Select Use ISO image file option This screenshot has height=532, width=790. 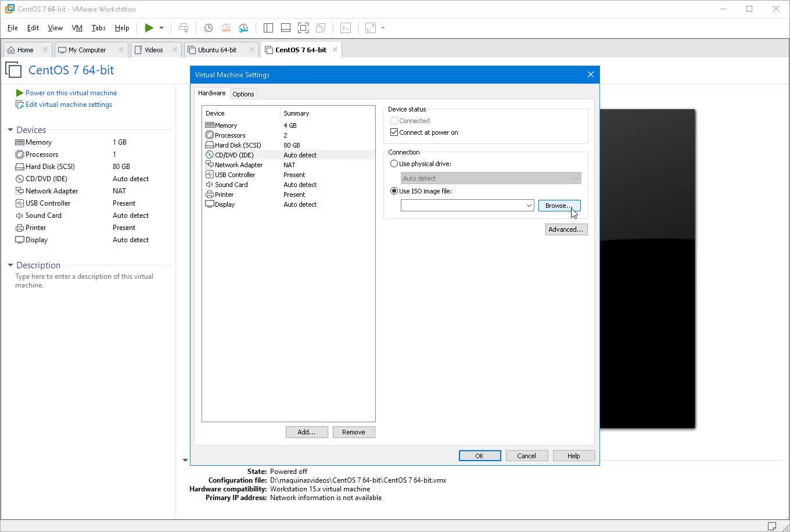[x=394, y=191]
